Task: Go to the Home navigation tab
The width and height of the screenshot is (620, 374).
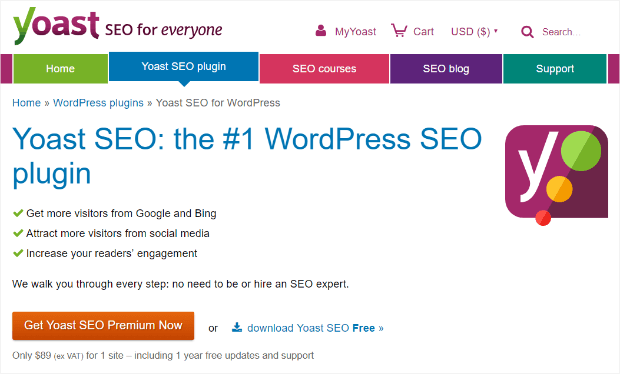Action: 60,69
